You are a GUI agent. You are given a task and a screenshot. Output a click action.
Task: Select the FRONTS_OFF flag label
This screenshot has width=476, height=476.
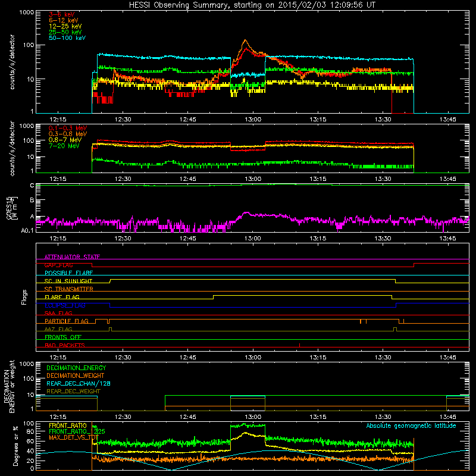pos(63,337)
